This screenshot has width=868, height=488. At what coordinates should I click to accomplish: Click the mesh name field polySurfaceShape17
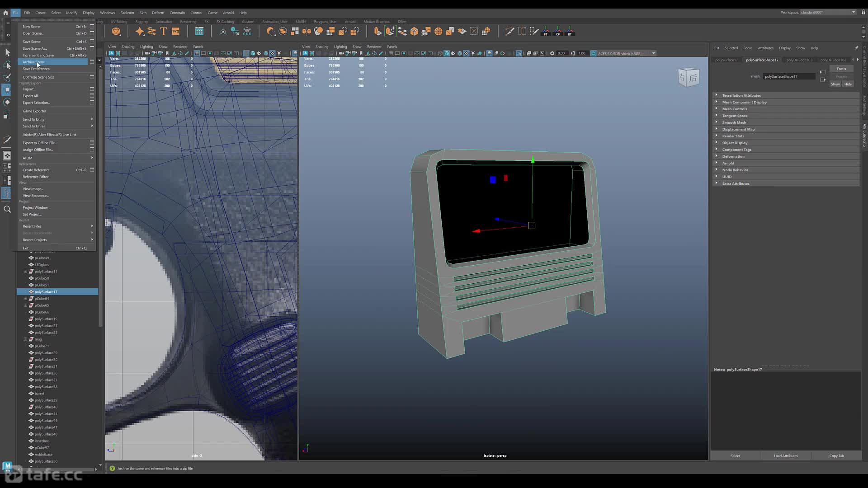point(789,76)
